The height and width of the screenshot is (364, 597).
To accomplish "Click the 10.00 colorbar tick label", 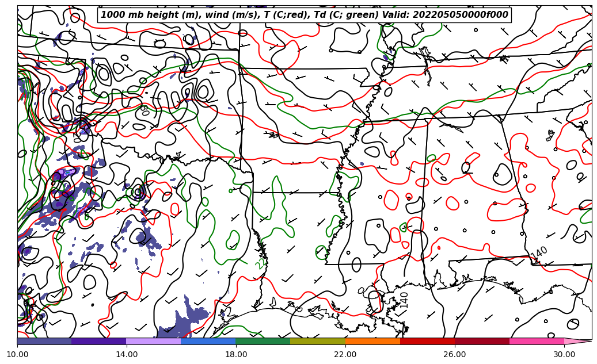I will pos(17,354).
